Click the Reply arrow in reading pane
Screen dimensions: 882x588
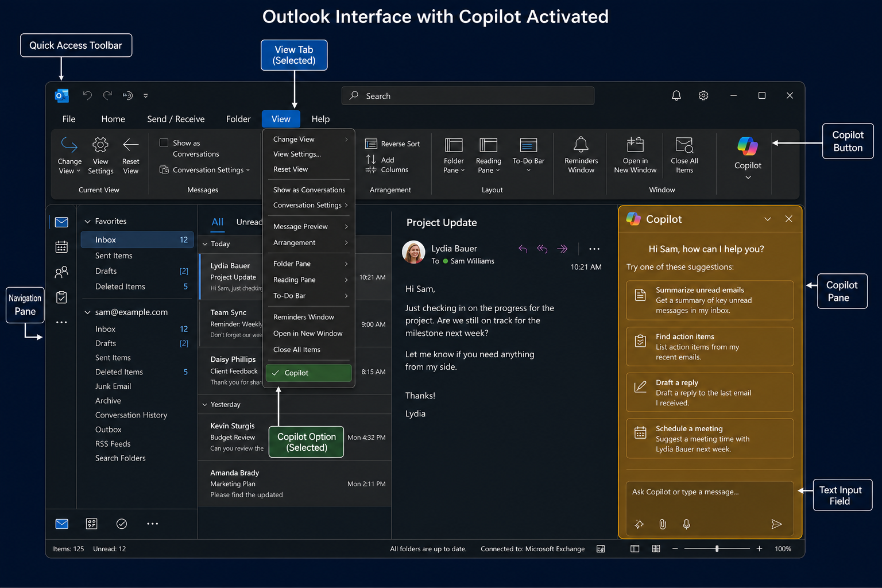523,249
